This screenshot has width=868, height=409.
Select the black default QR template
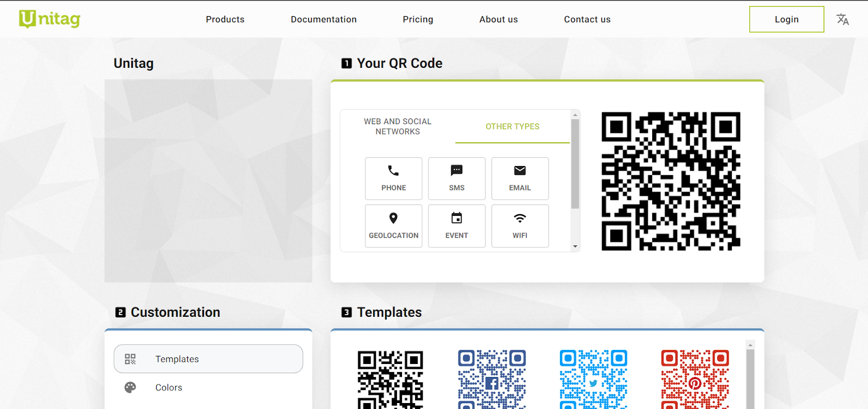coord(390,380)
